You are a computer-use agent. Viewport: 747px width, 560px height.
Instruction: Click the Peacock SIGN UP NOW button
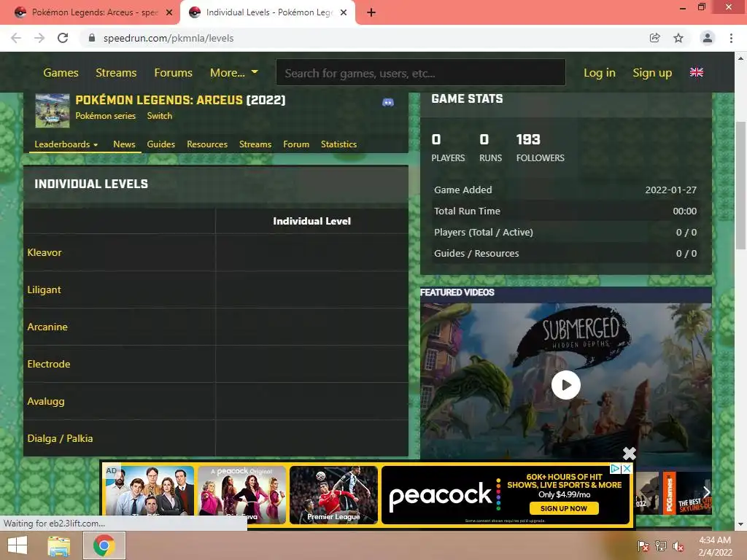[x=564, y=508]
